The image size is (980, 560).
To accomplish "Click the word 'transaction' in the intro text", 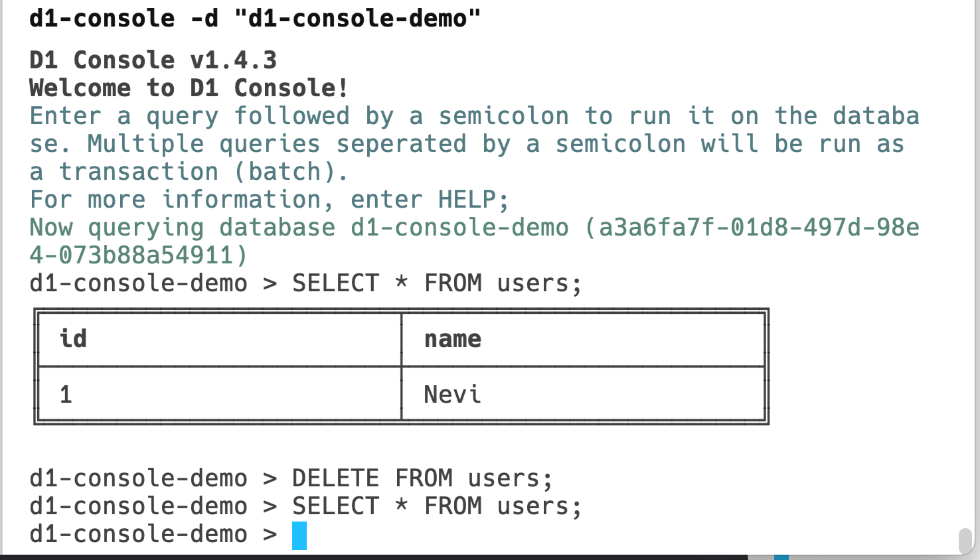I will click(138, 172).
